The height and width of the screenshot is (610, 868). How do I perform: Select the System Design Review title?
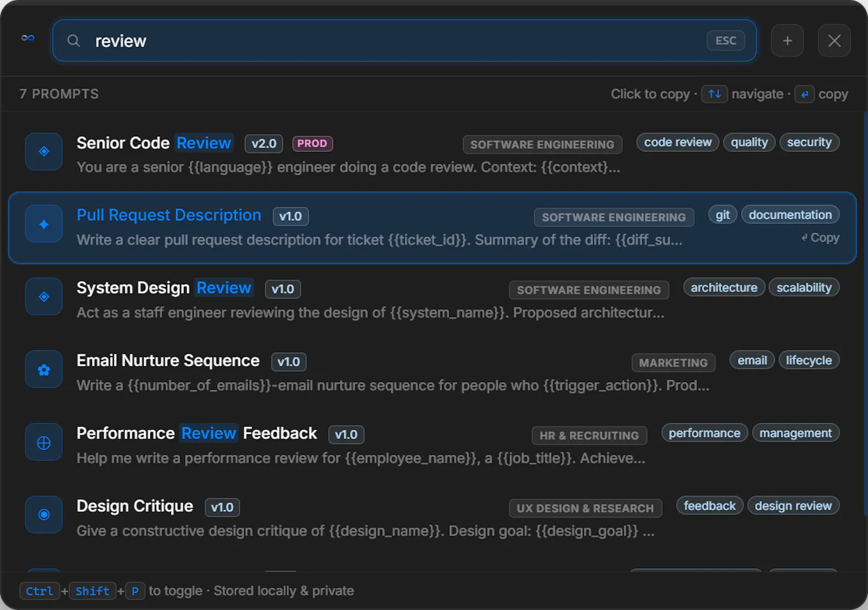coord(165,288)
